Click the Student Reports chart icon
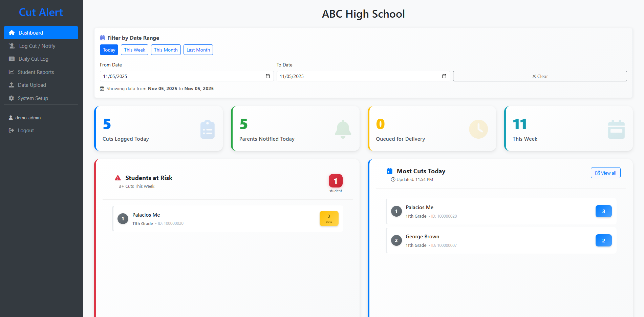Image resolution: width=644 pixels, height=317 pixels. (x=12, y=72)
